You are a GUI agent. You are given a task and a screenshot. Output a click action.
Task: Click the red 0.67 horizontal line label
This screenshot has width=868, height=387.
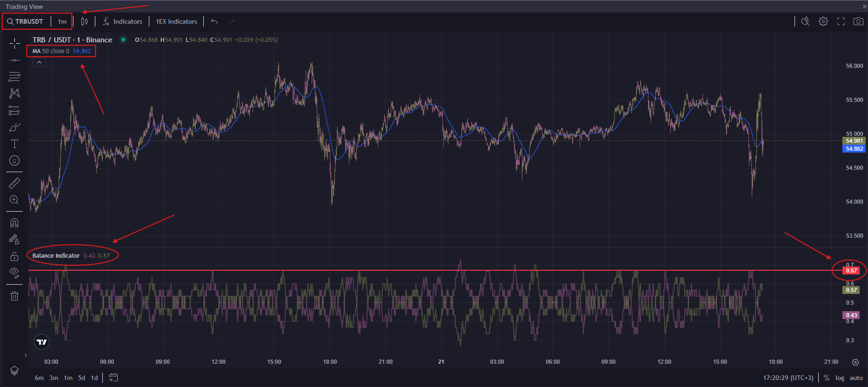[851, 271]
